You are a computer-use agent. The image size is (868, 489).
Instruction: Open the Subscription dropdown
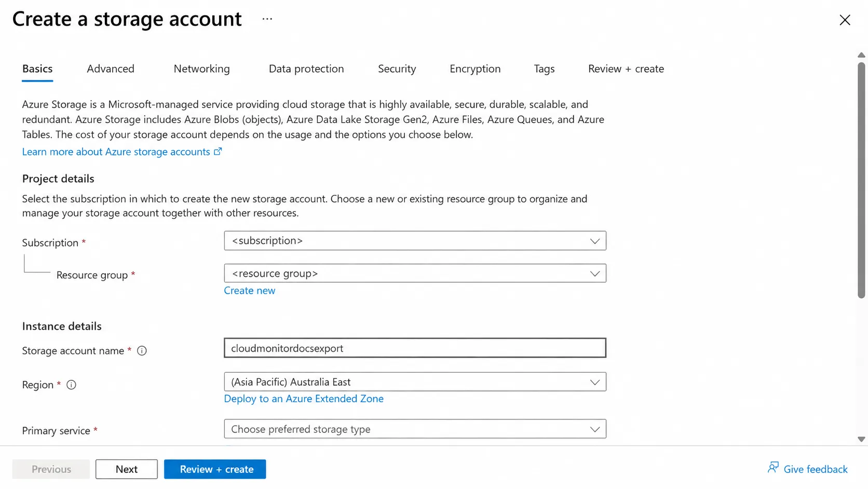415,241
